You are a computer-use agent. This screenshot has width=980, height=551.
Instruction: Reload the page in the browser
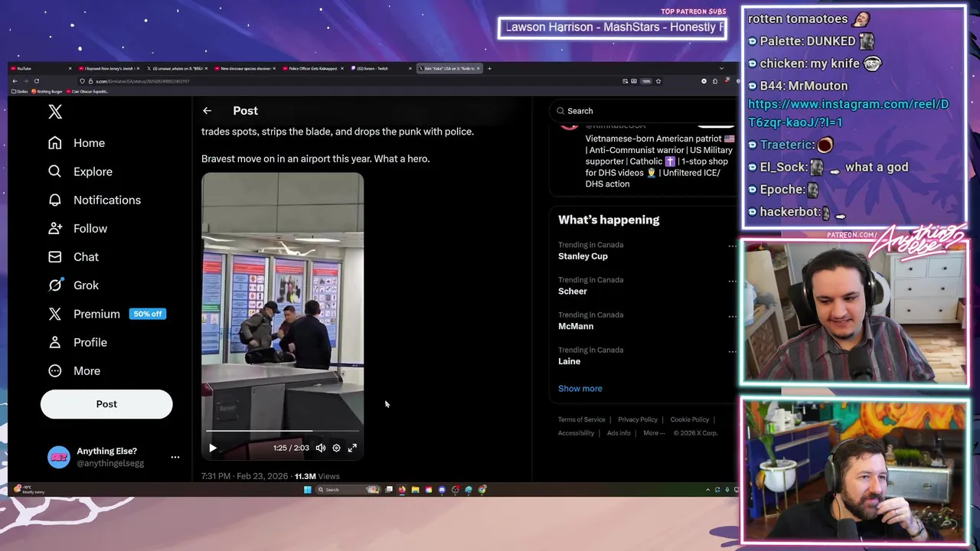[x=36, y=81]
